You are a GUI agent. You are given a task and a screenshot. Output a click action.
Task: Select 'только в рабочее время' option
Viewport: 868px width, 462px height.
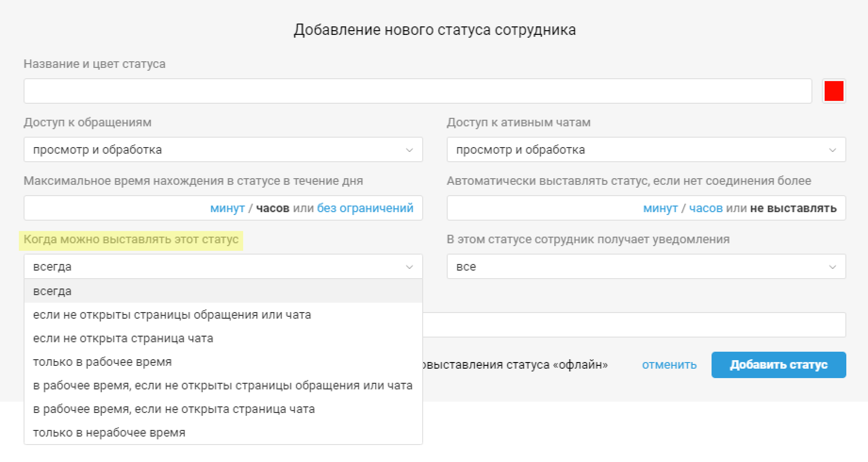223,362
